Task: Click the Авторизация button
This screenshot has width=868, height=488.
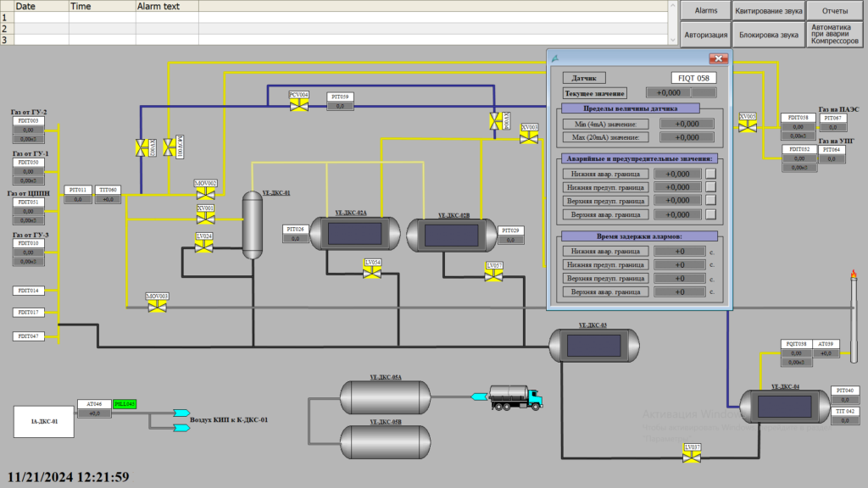Action: click(706, 35)
